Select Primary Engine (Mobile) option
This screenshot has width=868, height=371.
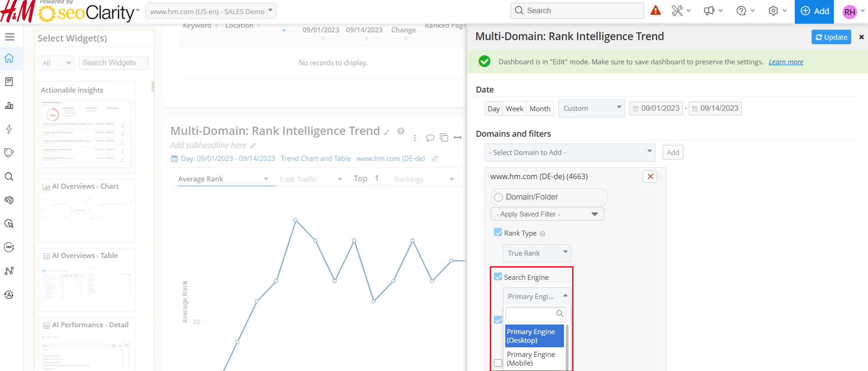(x=531, y=359)
